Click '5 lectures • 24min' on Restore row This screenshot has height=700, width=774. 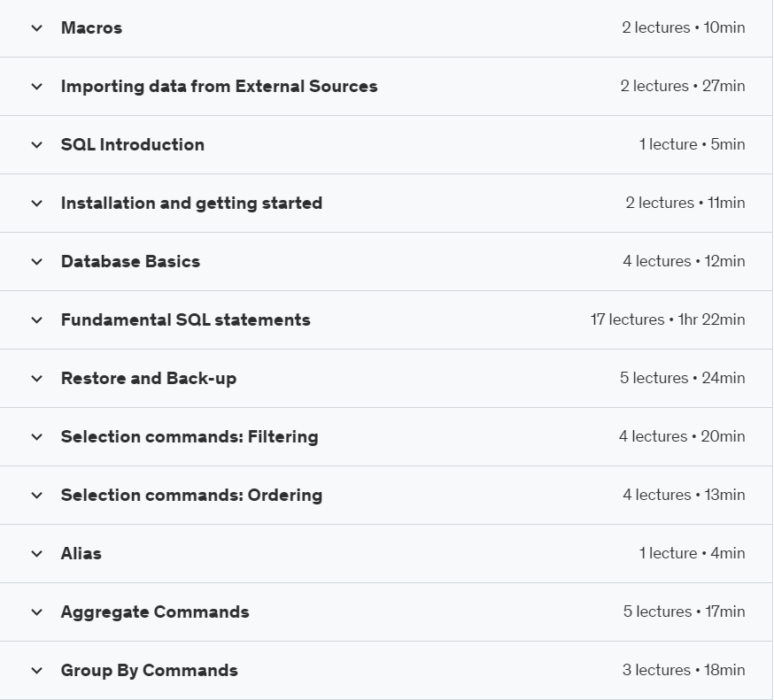[682, 379]
